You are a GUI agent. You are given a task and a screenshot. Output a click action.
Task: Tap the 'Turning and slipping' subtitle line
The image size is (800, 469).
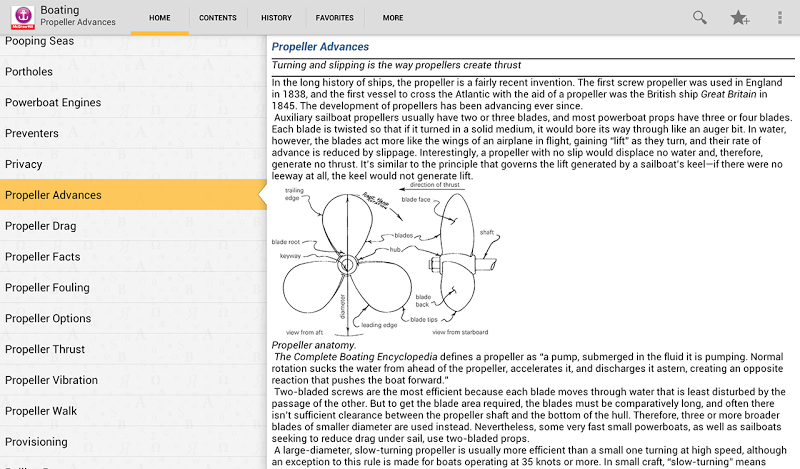click(396, 65)
